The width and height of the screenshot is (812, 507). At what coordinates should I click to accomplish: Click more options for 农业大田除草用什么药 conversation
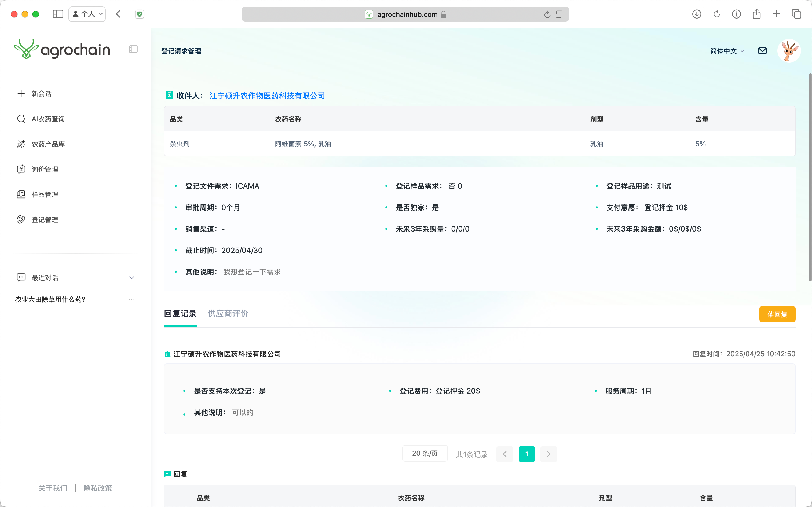click(131, 299)
